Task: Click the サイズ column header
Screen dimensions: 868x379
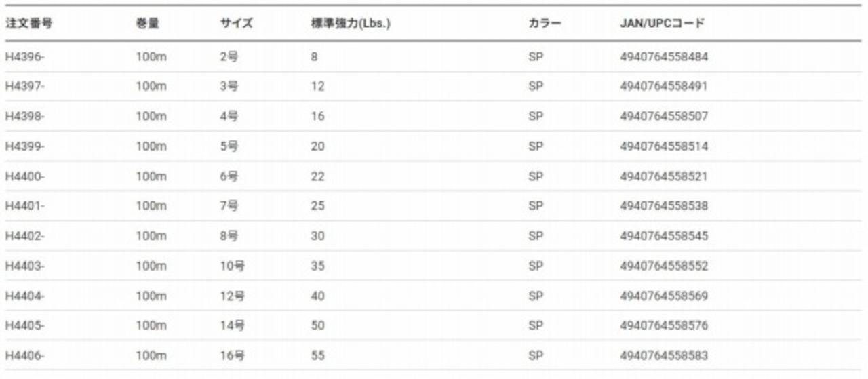Action: (x=236, y=24)
